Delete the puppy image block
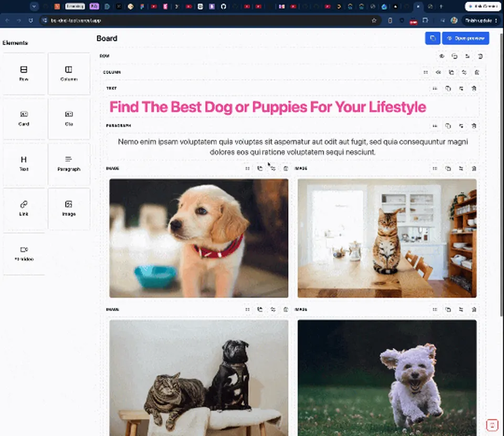504x436 pixels. click(x=286, y=169)
